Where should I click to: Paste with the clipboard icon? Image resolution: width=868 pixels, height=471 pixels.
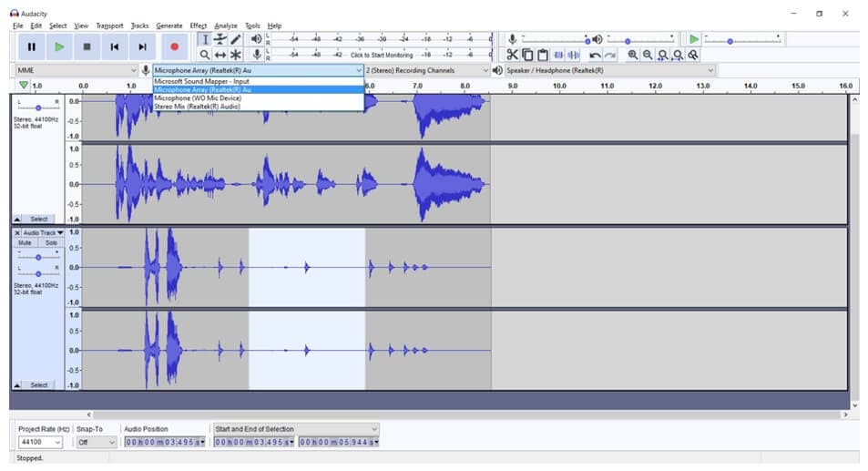tap(543, 55)
